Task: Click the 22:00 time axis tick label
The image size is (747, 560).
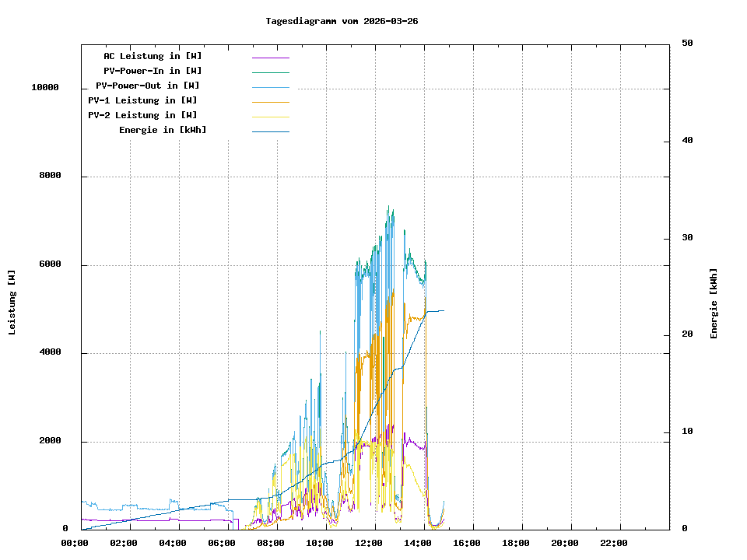Action: (614, 543)
